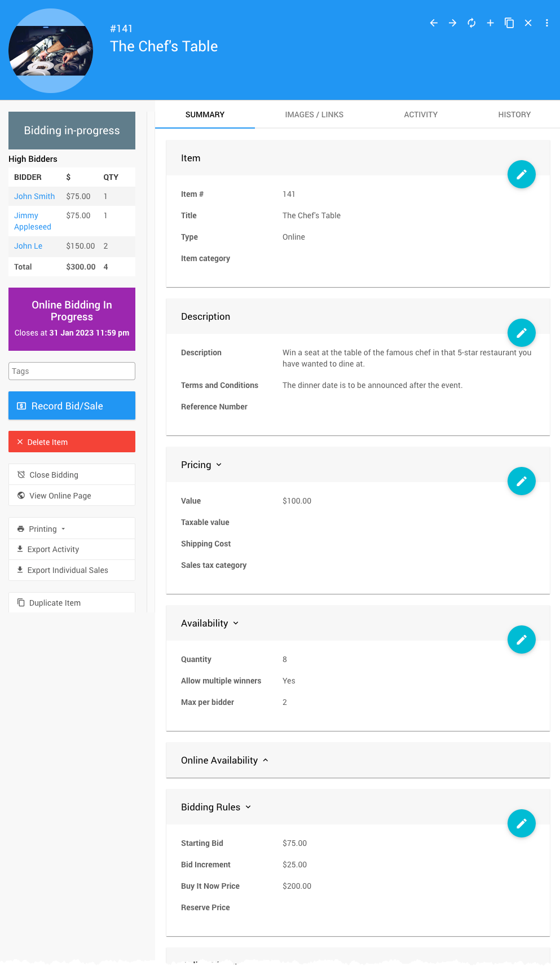Click the copy icon in header toolbar
Image resolution: width=560 pixels, height=979 pixels.
tap(509, 23)
